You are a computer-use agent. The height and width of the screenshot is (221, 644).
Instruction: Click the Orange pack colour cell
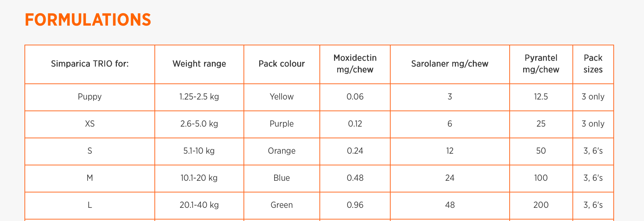pos(281,151)
